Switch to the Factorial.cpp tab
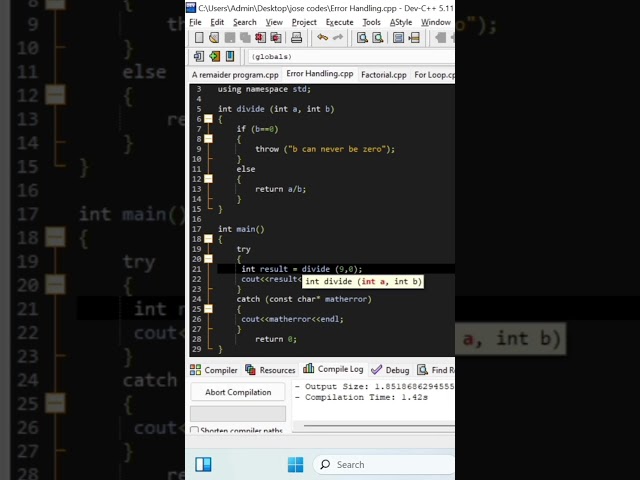This screenshot has height=480, width=640. pyautogui.click(x=384, y=75)
